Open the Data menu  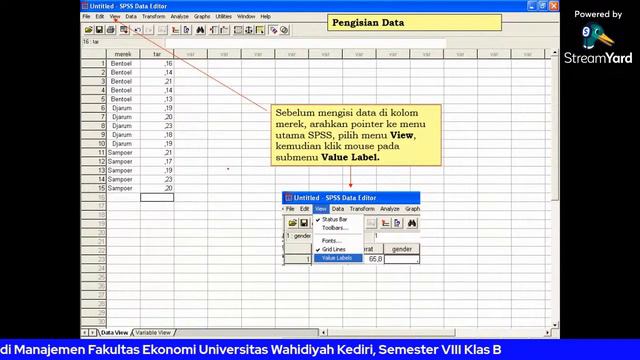(131, 16)
